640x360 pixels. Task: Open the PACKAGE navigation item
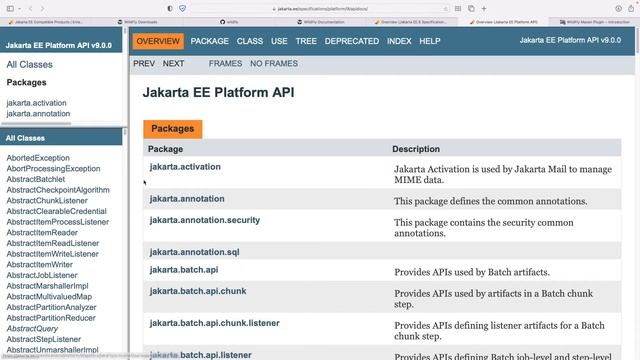click(x=209, y=41)
